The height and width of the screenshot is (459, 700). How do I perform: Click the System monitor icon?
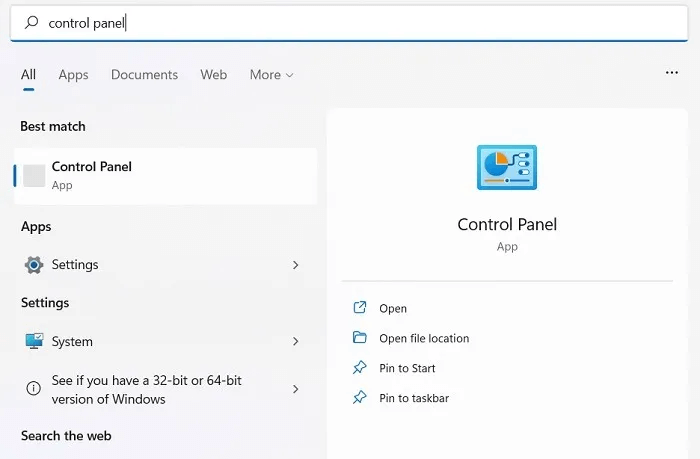(x=34, y=341)
